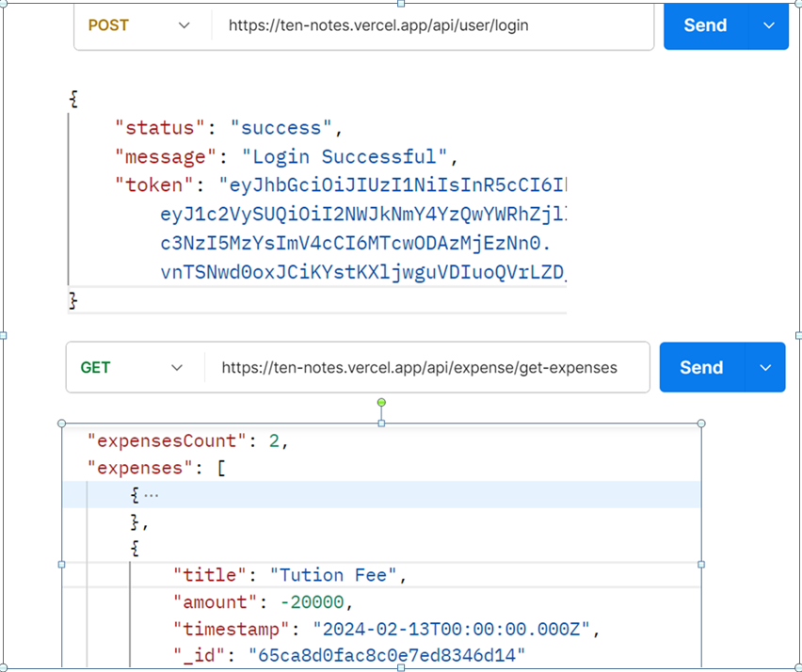Click Send for the login request
Viewport: 802px width, 672px height.
705,25
